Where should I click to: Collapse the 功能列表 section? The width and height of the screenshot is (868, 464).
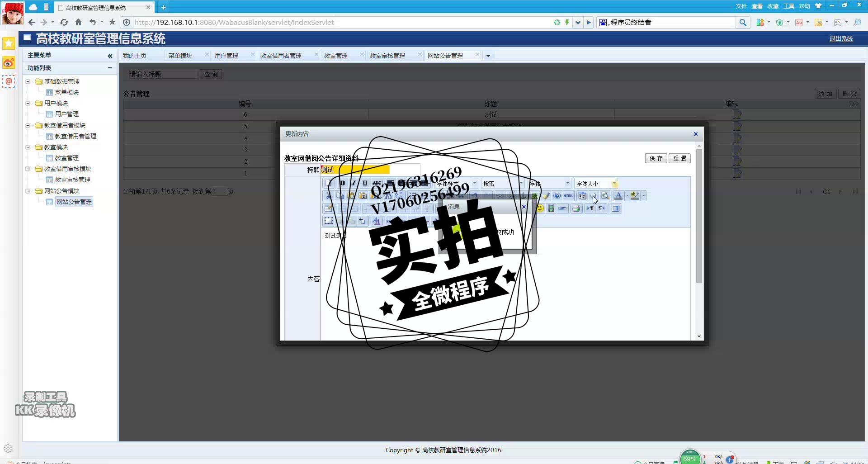[110, 68]
